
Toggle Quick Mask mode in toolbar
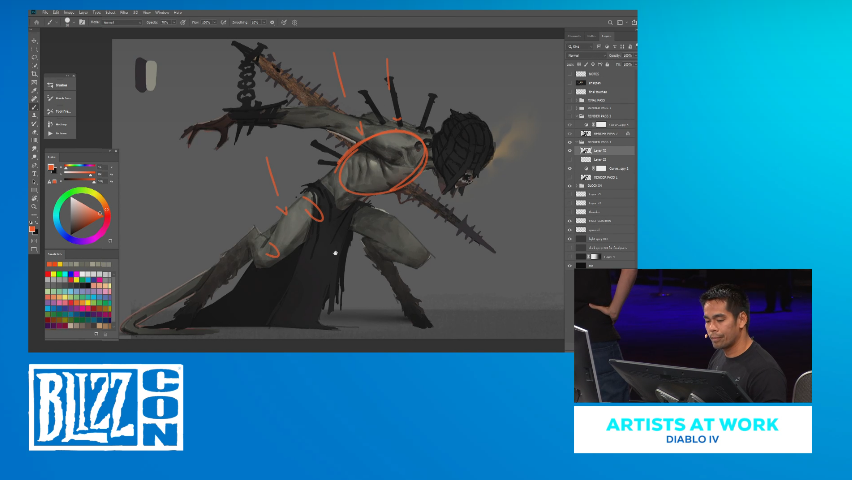[x=34, y=241]
